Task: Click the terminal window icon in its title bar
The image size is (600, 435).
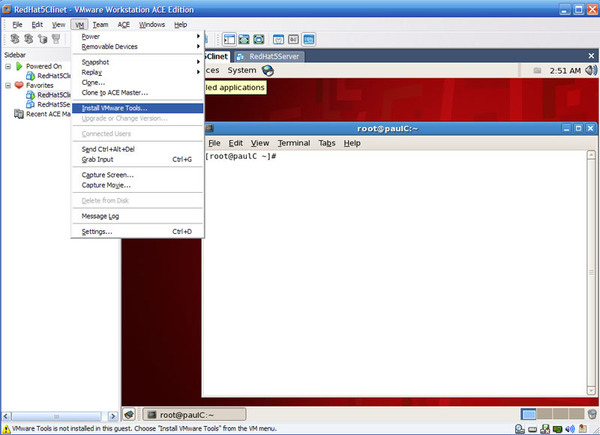Action: 209,129
